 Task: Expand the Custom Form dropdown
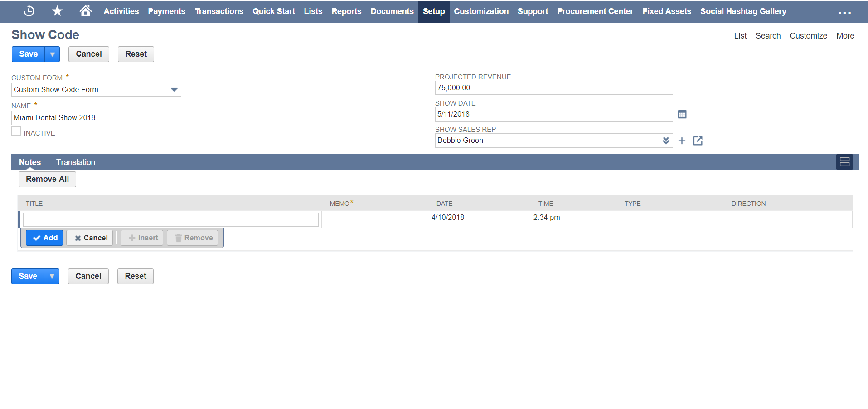(174, 90)
